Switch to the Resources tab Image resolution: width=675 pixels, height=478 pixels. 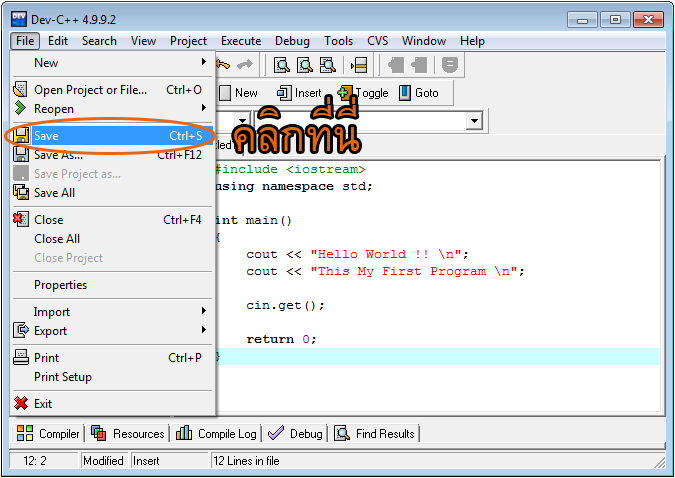[x=128, y=433]
